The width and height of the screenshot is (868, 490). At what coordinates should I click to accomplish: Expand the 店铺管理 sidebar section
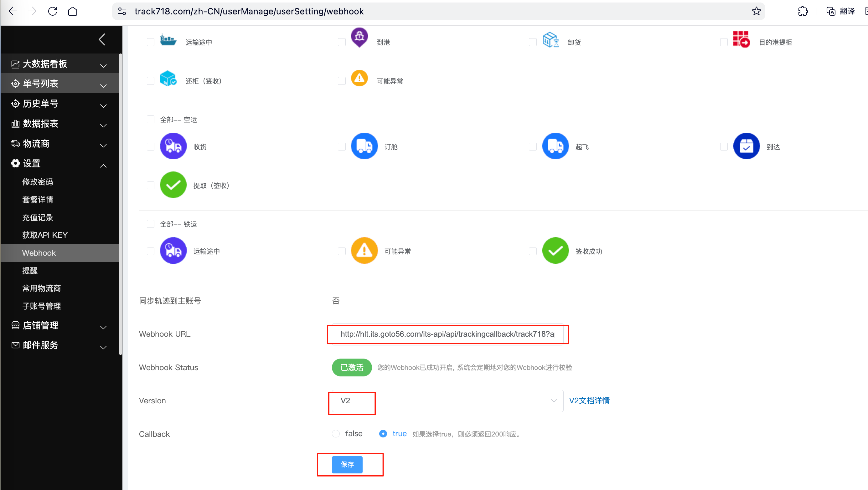(59, 325)
